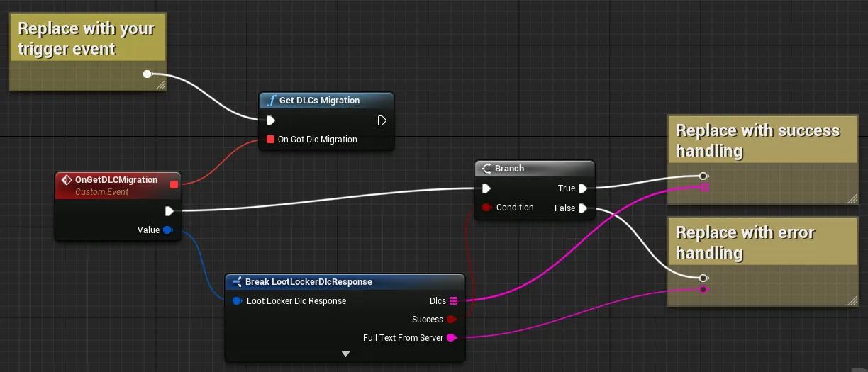Click the error handling magenta string pin
868x372 pixels.
point(703,289)
